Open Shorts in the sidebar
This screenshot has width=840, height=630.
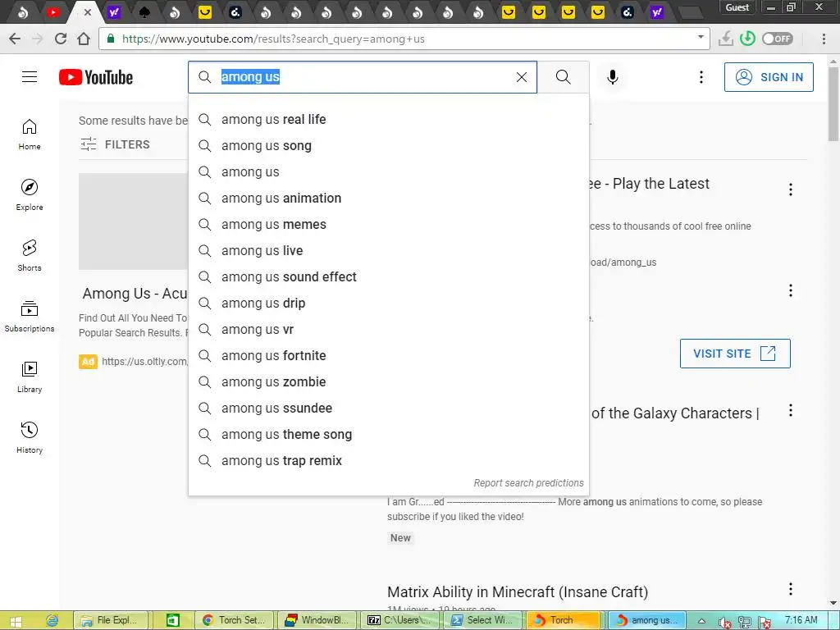click(30, 256)
